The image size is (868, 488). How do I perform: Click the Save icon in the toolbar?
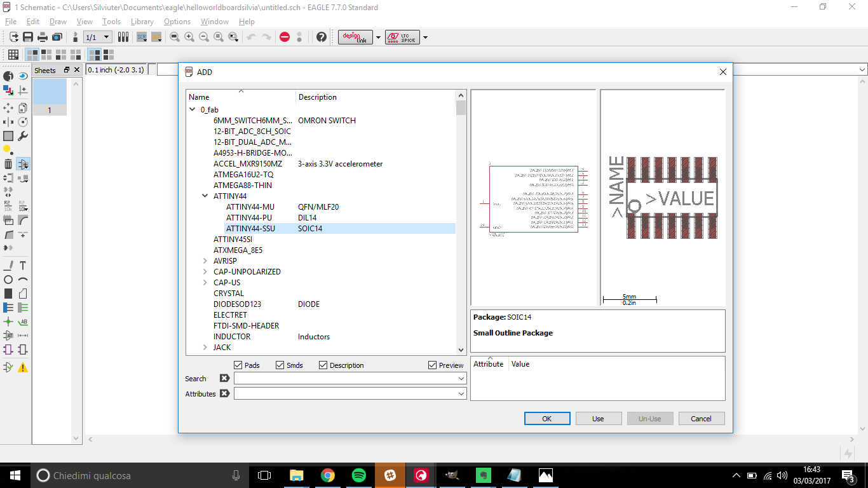click(x=28, y=37)
